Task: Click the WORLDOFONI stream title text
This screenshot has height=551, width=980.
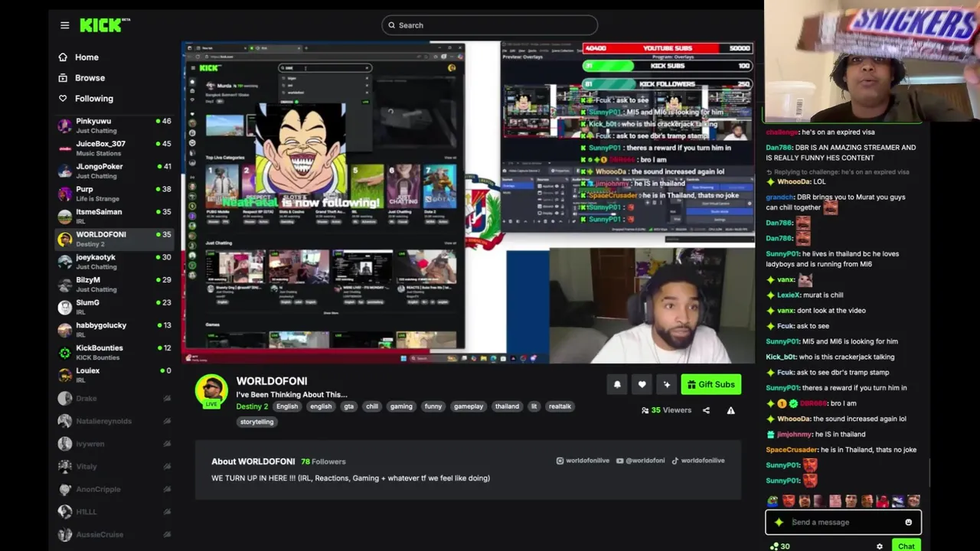Action: pos(292,395)
